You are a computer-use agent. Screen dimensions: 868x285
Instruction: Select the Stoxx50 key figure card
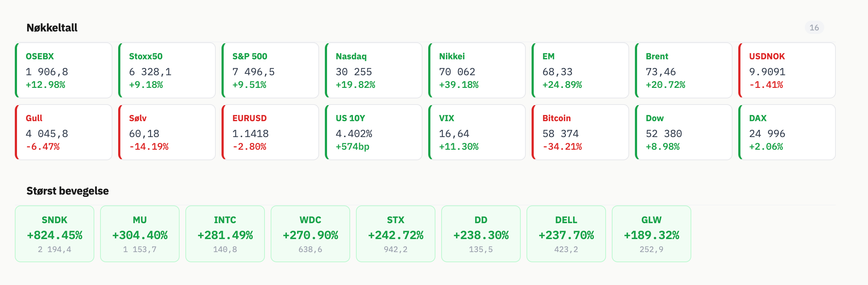click(x=167, y=70)
